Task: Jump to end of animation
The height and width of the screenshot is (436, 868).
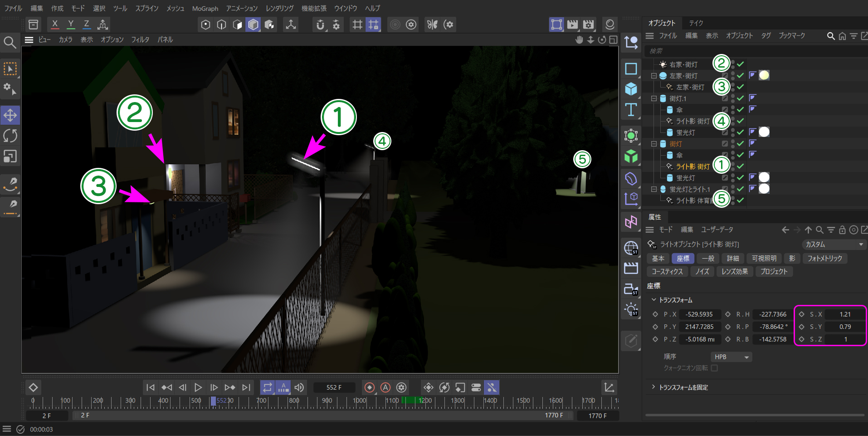Action: click(x=246, y=387)
